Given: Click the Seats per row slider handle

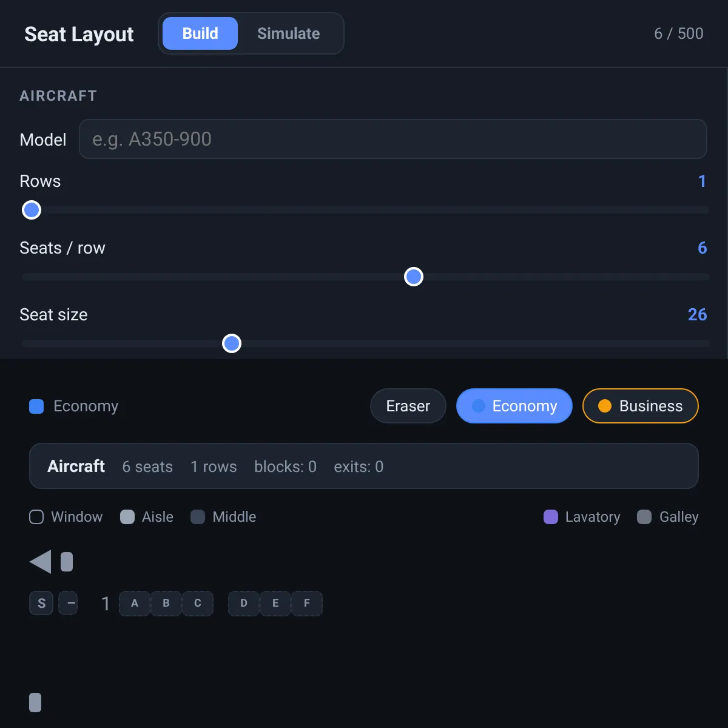Looking at the screenshot, I should point(414,277).
